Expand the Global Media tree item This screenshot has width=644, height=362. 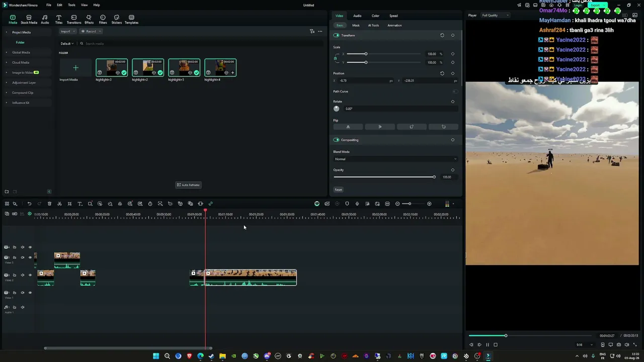pyautogui.click(x=7, y=52)
